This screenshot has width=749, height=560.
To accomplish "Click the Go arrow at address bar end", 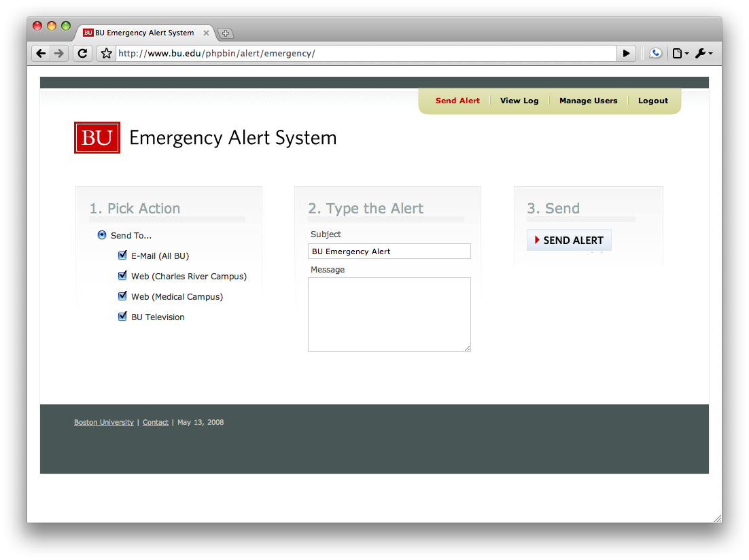I will coord(626,53).
